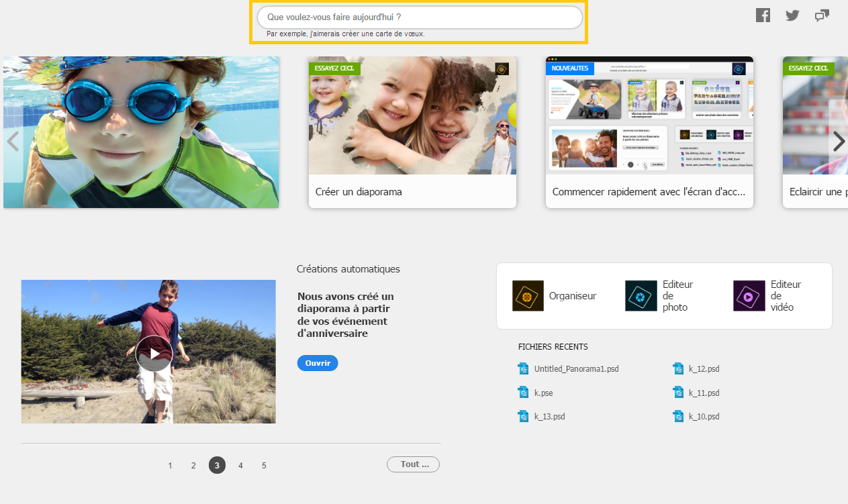
Task: Click the left carousel arrow
Action: pos(12,141)
